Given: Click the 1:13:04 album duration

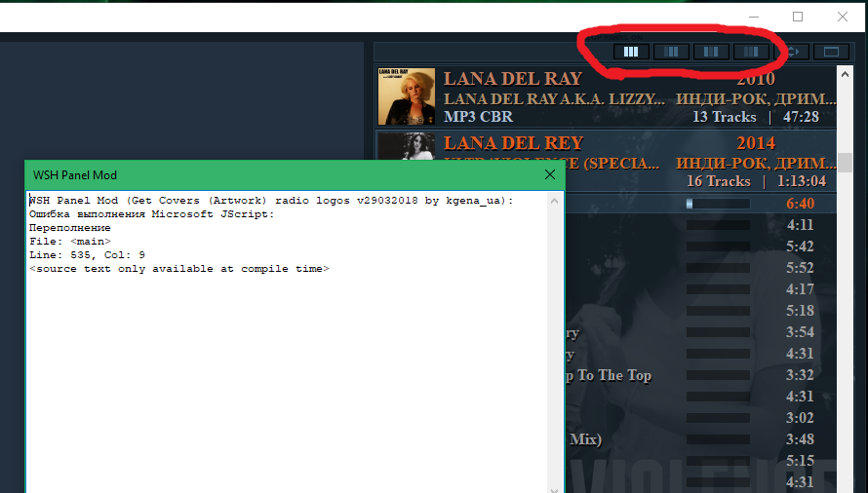Looking at the screenshot, I should pyautogui.click(x=802, y=181).
